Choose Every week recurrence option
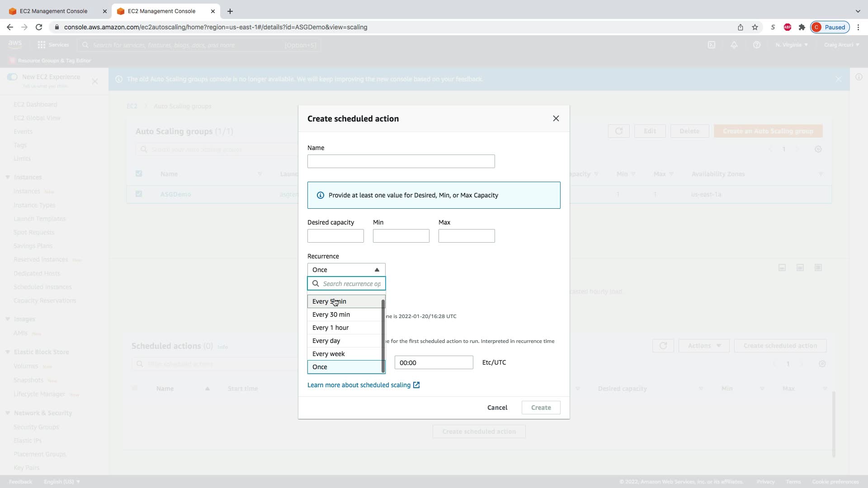Screen dimensions: 868x488 (x=329, y=354)
